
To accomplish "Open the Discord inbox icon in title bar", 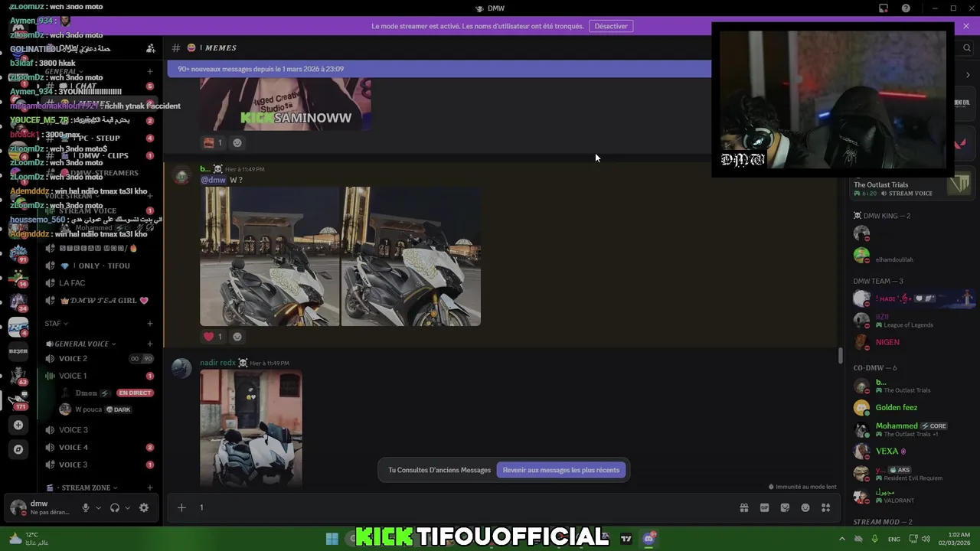I will click(x=884, y=8).
